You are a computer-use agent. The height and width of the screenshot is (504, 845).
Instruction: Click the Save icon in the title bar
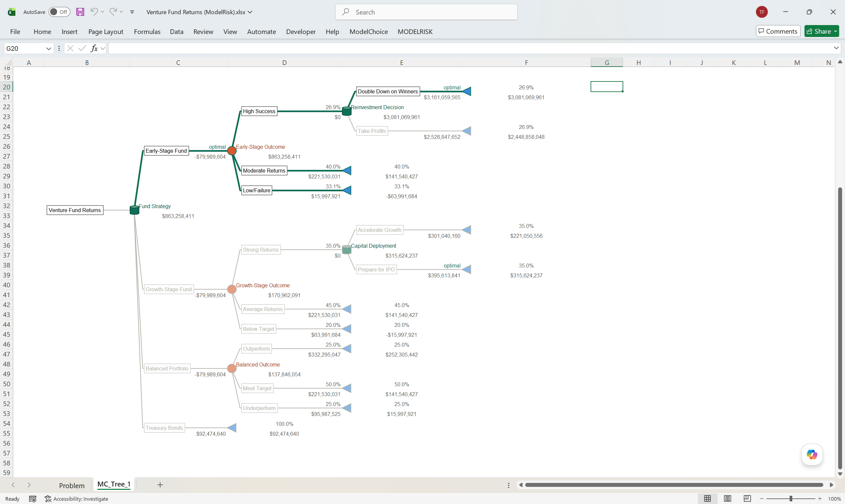pyautogui.click(x=80, y=12)
